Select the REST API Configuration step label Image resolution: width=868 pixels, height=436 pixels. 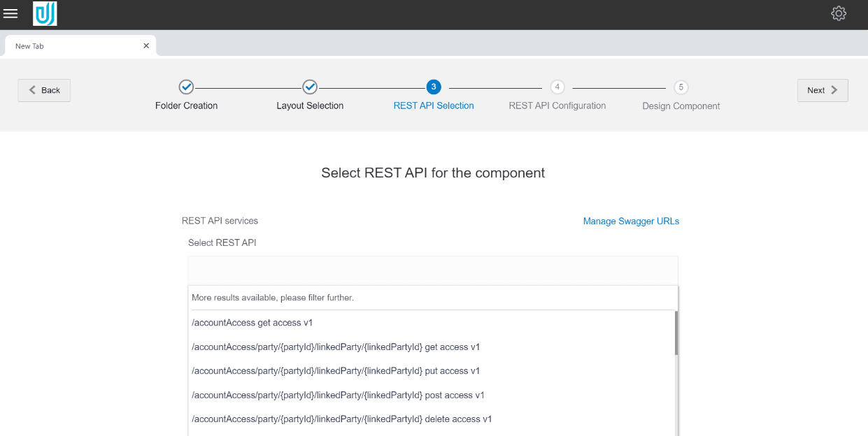pos(557,106)
